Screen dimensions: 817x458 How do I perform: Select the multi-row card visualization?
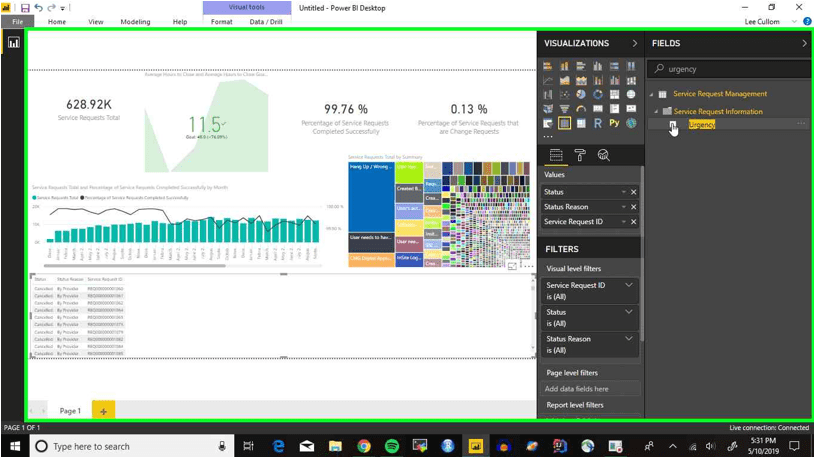614,108
